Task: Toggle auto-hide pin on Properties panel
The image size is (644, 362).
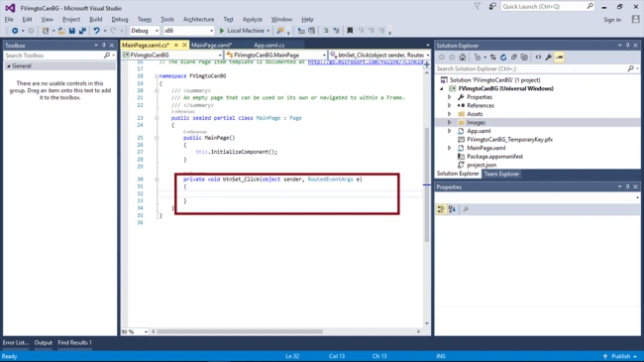Action: point(627,186)
